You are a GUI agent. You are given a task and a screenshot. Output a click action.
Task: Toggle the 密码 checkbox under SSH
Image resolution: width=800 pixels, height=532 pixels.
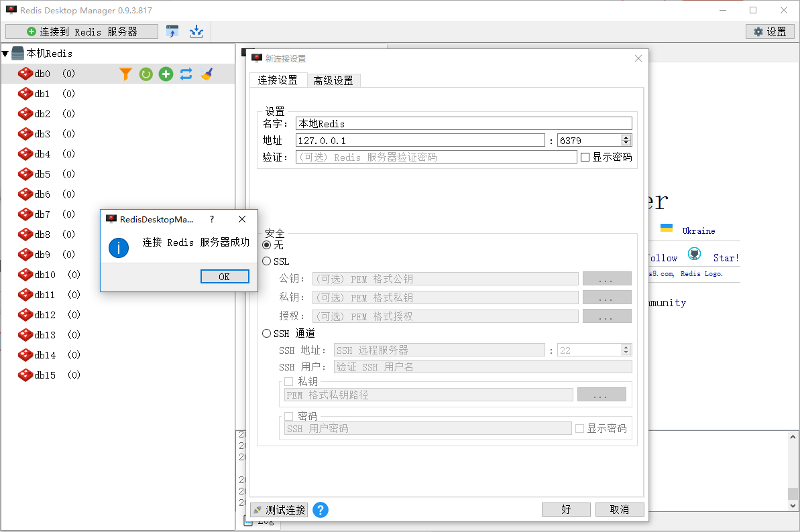click(289, 416)
